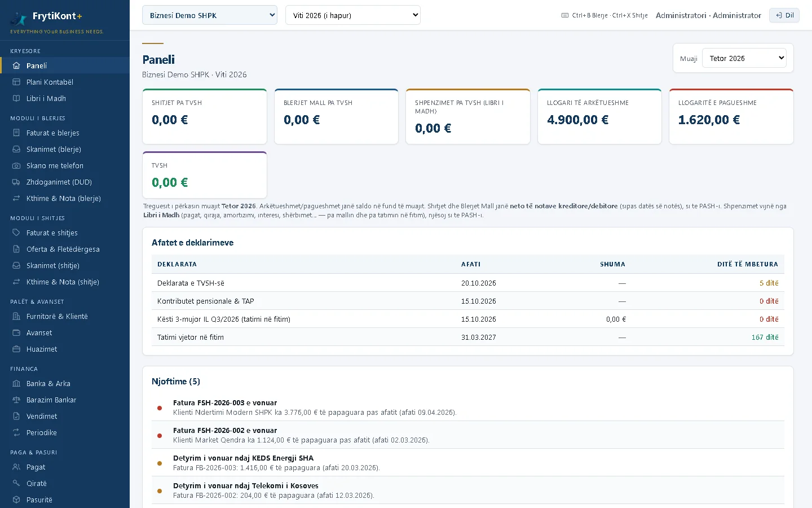Open Skanimet (shitje) from the sidebar menu
812x508 pixels.
pos(65,265)
